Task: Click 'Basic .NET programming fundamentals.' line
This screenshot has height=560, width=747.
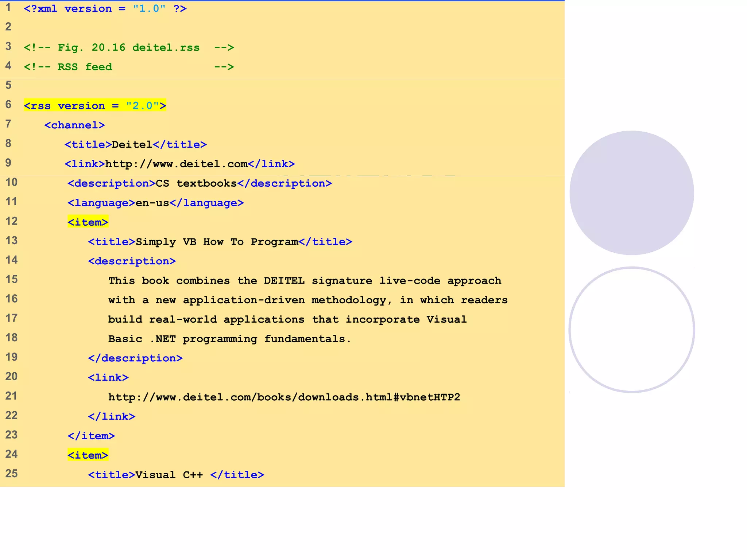Action: click(x=229, y=339)
